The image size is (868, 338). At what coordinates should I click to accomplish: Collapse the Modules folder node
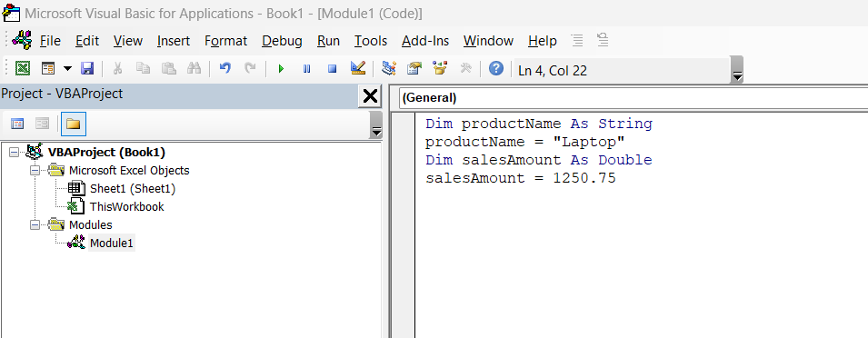coord(35,224)
